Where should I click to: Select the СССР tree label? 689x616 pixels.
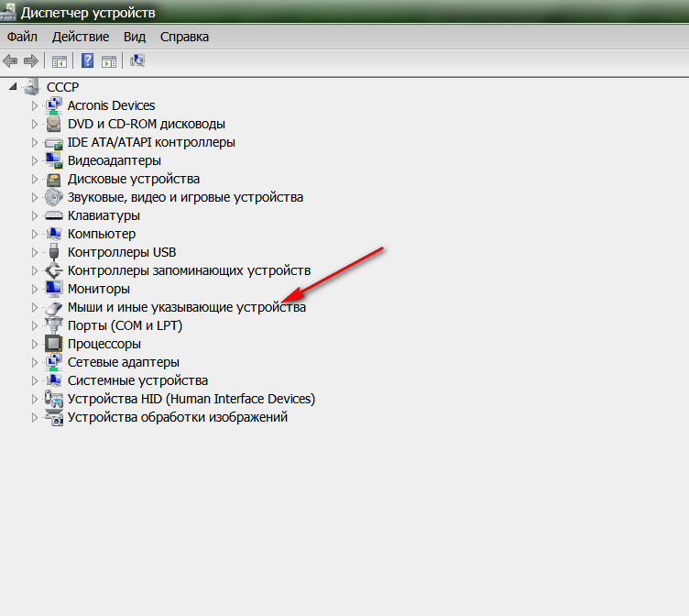click(x=63, y=87)
